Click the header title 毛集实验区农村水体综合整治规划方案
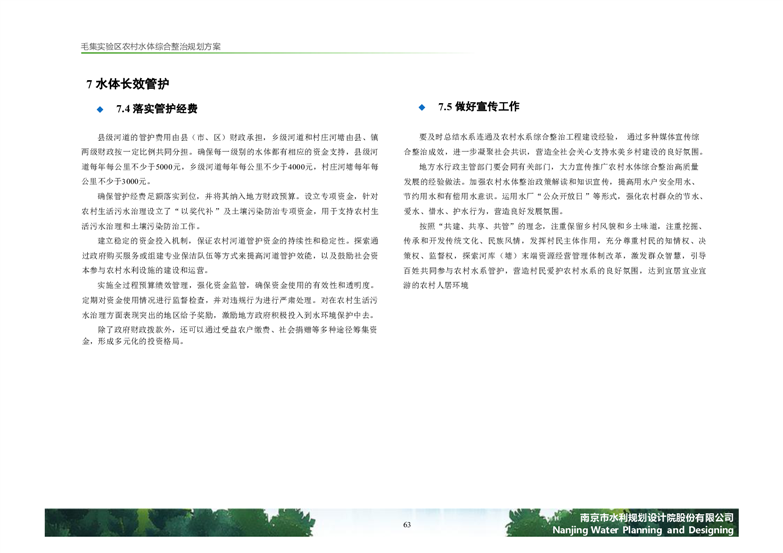This screenshot has height=553, width=783. pos(151,47)
